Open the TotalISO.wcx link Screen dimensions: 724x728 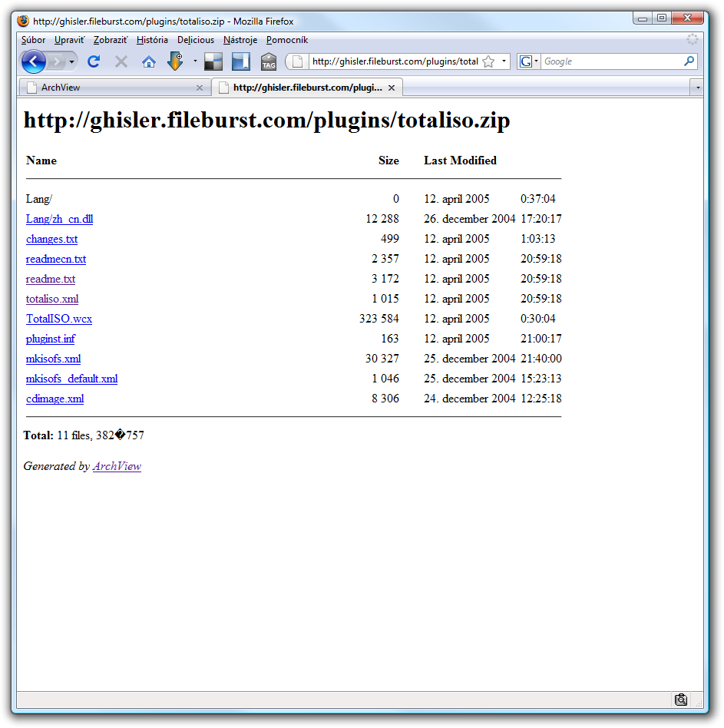(x=59, y=319)
